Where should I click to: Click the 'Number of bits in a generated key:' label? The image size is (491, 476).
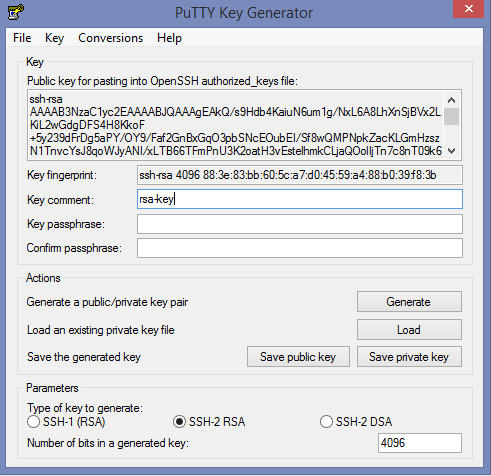pyautogui.click(x=108, y=443)
